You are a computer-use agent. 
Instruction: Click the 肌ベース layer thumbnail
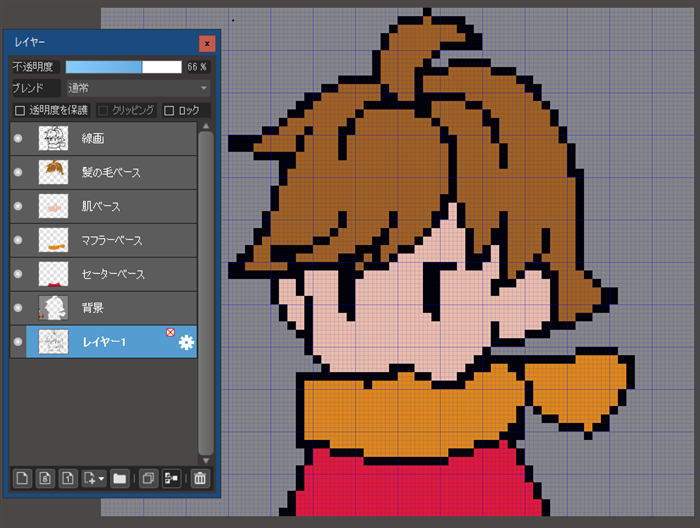pyautogui.click(x=54, y=206)
